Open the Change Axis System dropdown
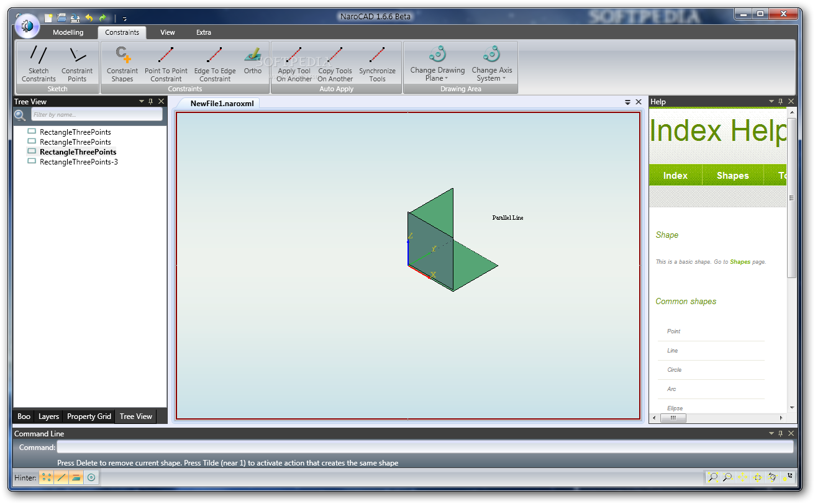 pyautogui.click(x=492, y=64)
